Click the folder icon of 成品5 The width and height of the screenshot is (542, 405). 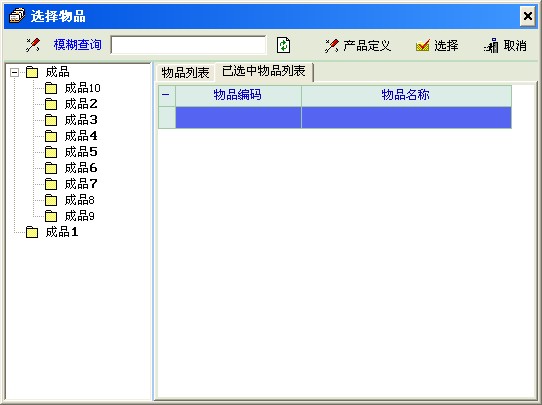click(x=51, y=152)
